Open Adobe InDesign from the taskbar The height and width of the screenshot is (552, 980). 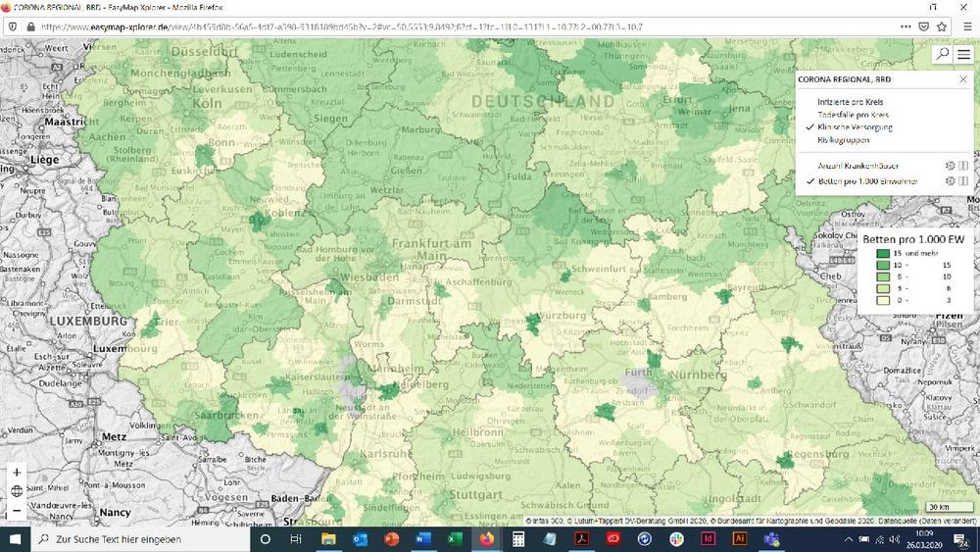tap(709, 539)
